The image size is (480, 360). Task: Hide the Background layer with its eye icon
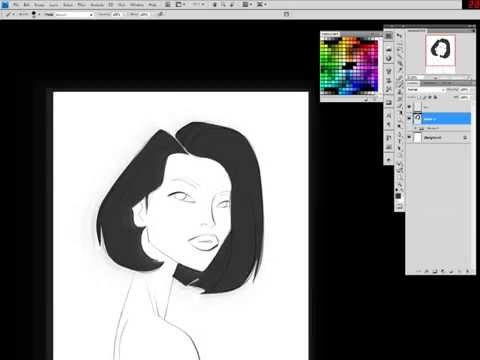(409, 137)
